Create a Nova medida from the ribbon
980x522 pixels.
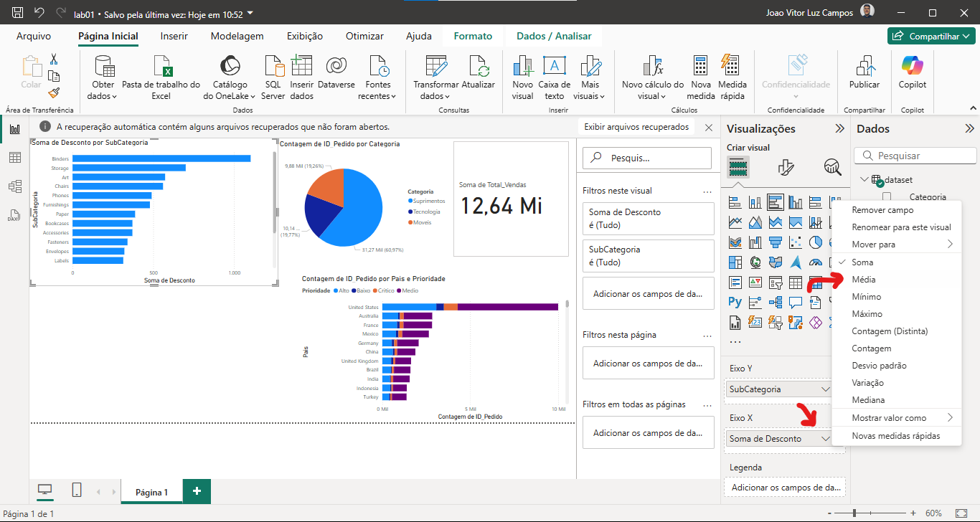[701, 77]
